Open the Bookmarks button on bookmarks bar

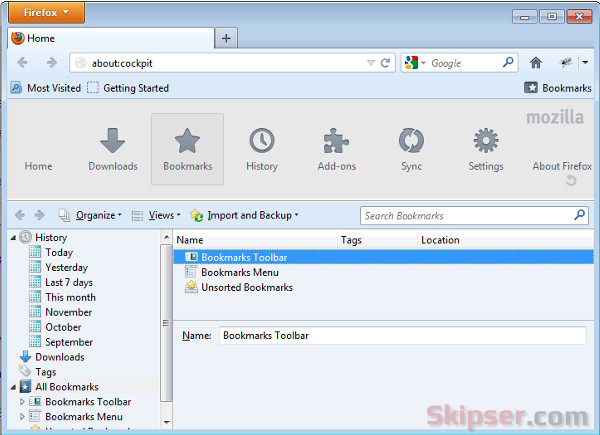tap(558, 88)
